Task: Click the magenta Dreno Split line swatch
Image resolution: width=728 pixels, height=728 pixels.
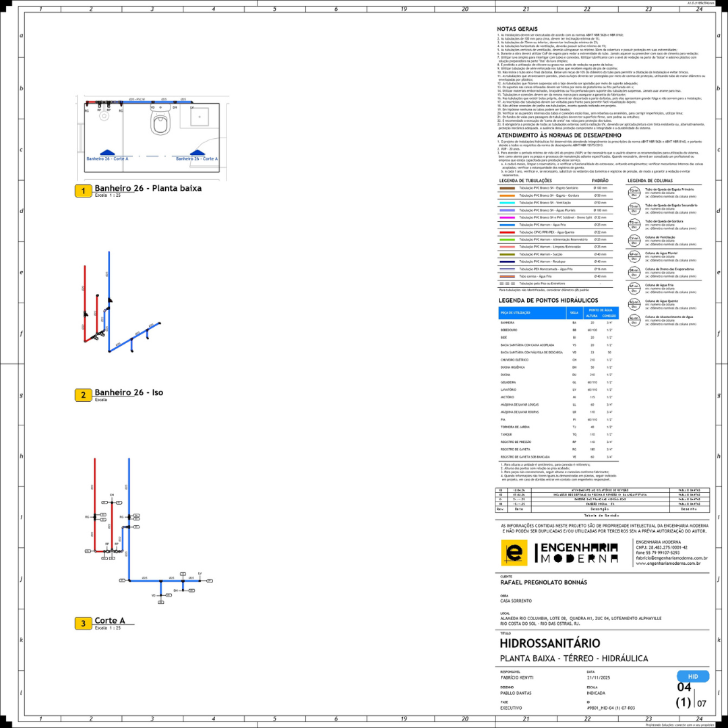Action: (507, 217)
